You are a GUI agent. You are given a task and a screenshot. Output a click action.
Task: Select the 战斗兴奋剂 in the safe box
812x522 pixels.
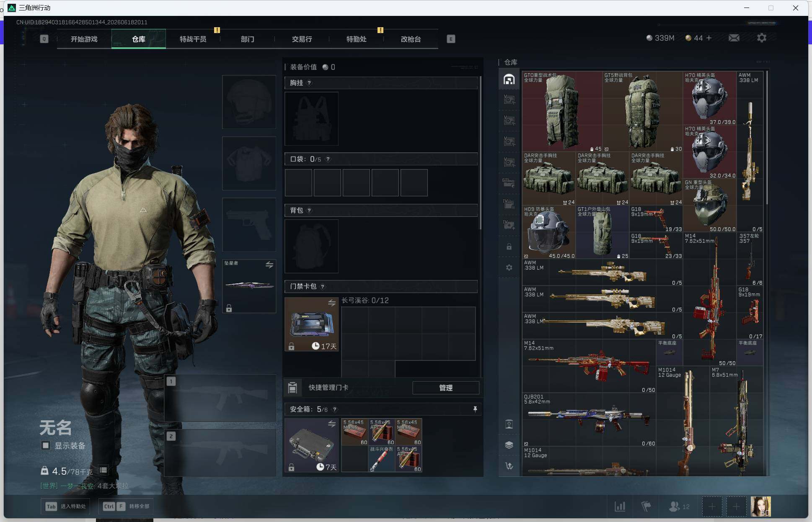tap(381, 459)
